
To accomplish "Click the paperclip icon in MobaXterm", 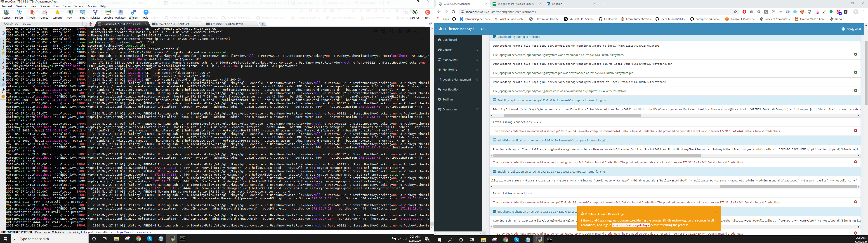I will (430, 24).
